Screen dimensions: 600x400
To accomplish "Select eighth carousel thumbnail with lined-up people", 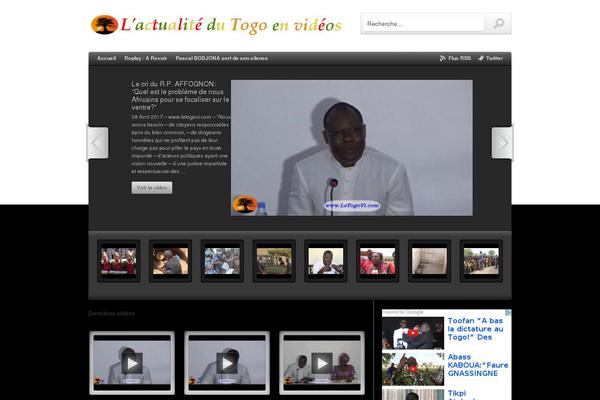I will tap(481, 261).
